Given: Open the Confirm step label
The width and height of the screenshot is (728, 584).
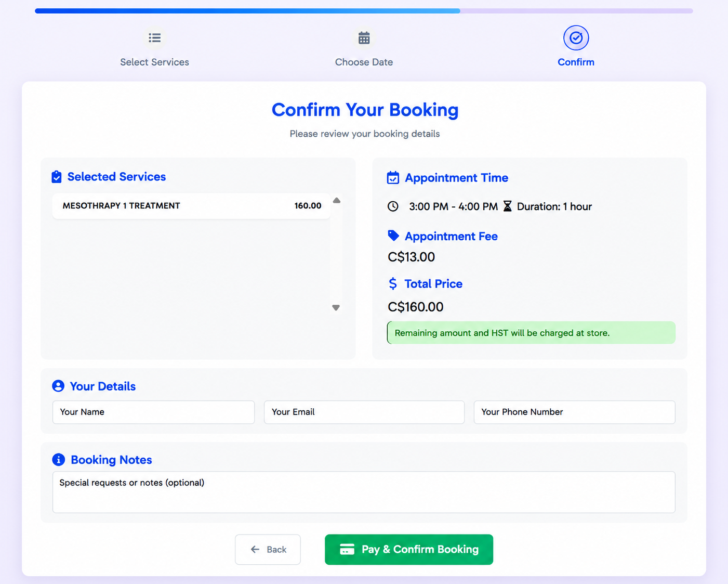Looking at the screenshot, I should coord(576,62).
